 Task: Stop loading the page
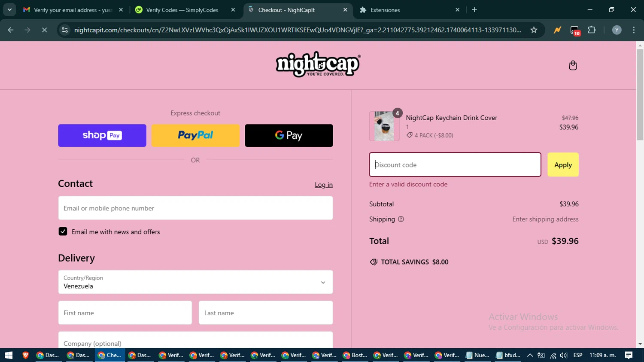tap(44, 30)
